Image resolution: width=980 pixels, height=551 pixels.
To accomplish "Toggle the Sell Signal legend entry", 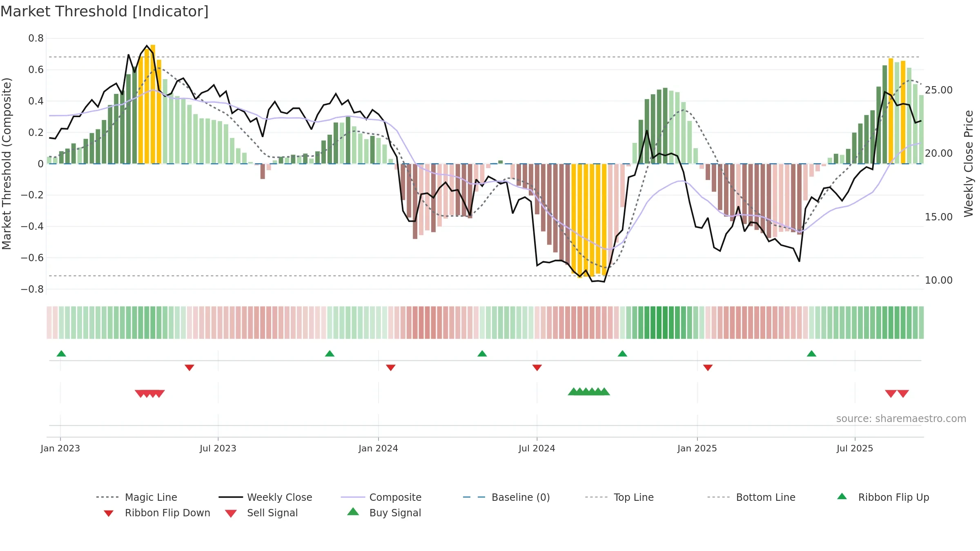I will click(261, 513).
